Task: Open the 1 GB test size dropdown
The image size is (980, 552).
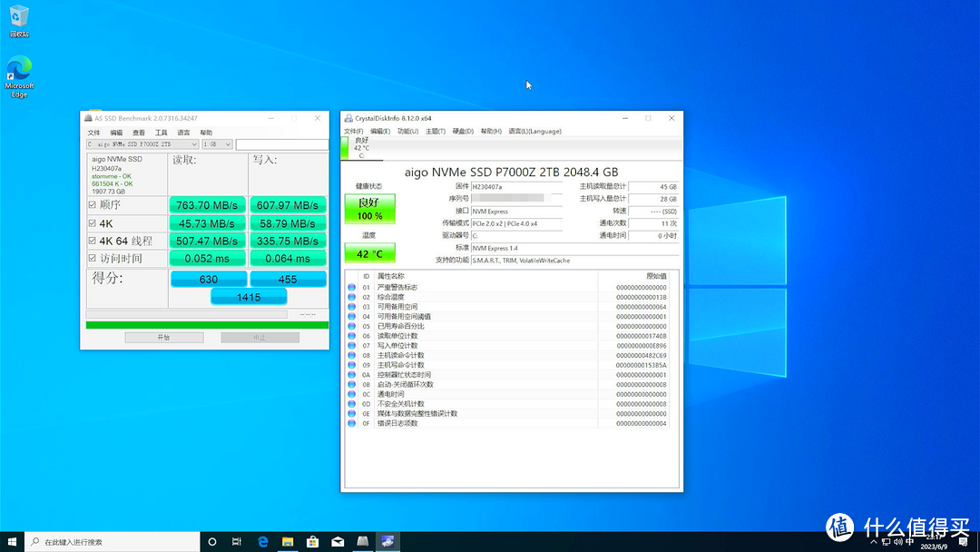Action: (x=227, y=144)
